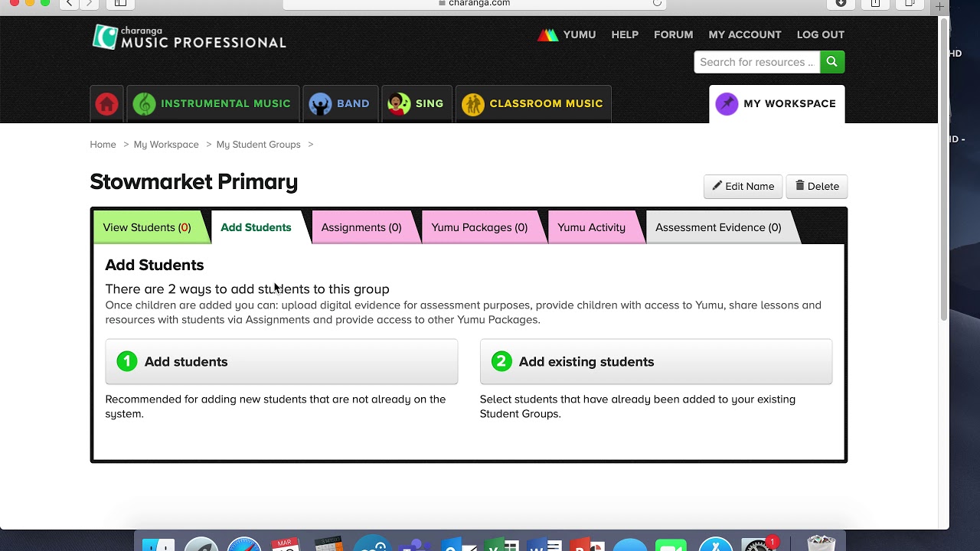This screenshot has width=980, height=551.
Task: Open Safari downloads
Action: (x=841, y=3)
